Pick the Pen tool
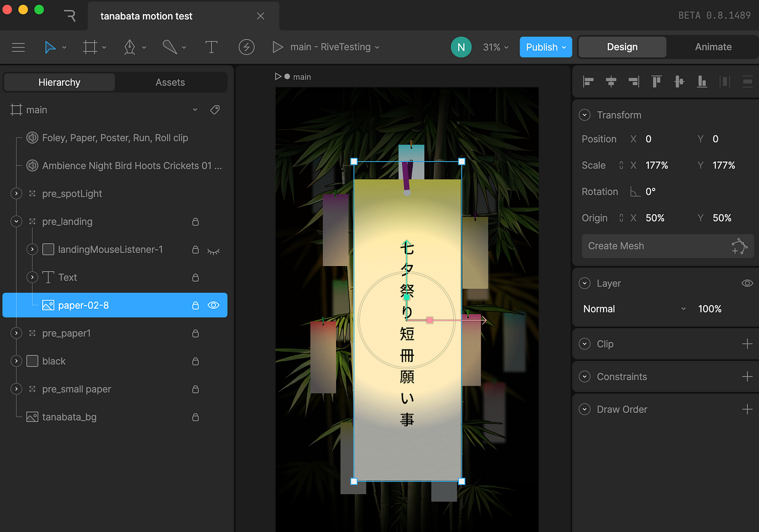Image resolution: width=759 pixels, height=532 pixels. coord(130,47)
